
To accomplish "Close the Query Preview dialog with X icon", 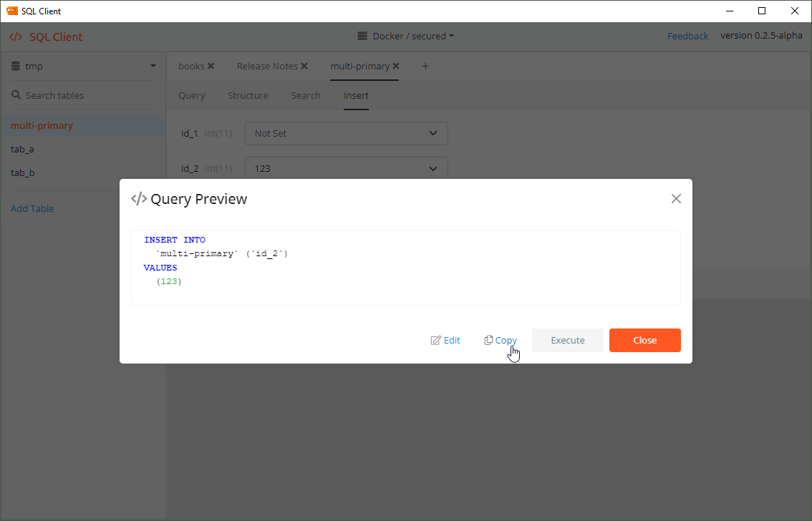I will point(676,199).
